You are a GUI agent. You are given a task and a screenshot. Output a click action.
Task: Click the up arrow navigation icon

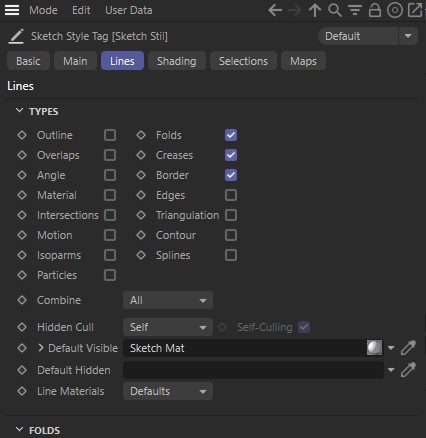pyautogui.click(x=315, y=10)
